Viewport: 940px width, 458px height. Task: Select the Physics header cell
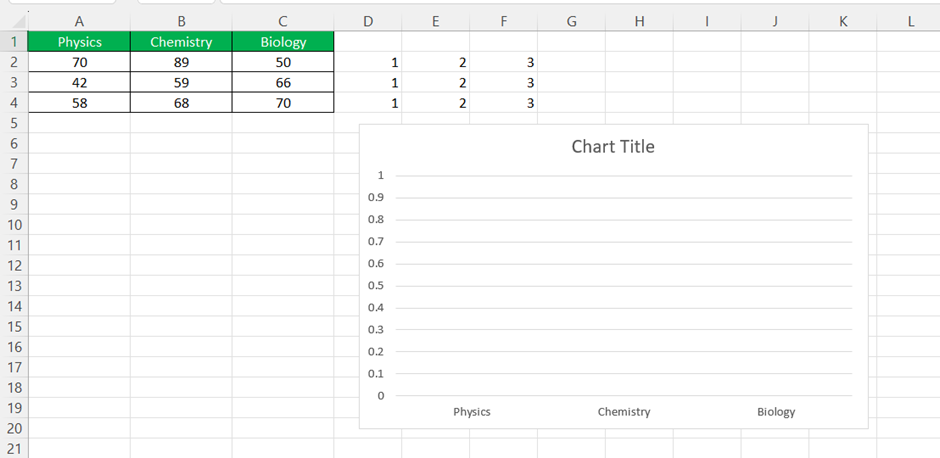pyautogui.click(x=79, y=42)
